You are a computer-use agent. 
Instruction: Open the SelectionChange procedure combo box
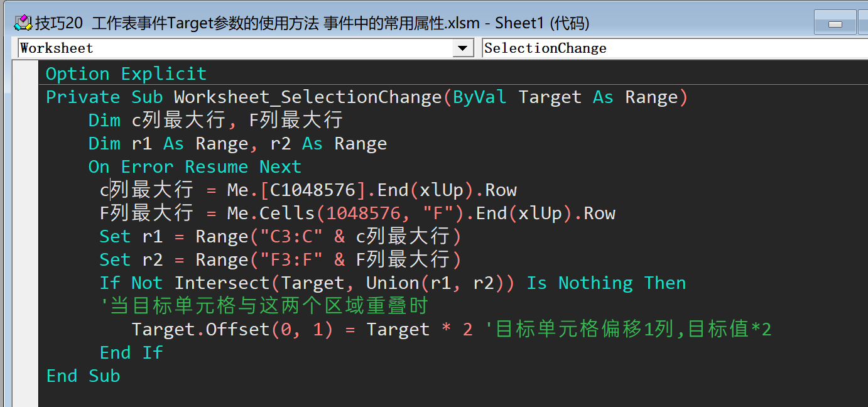tap(675, 48)
